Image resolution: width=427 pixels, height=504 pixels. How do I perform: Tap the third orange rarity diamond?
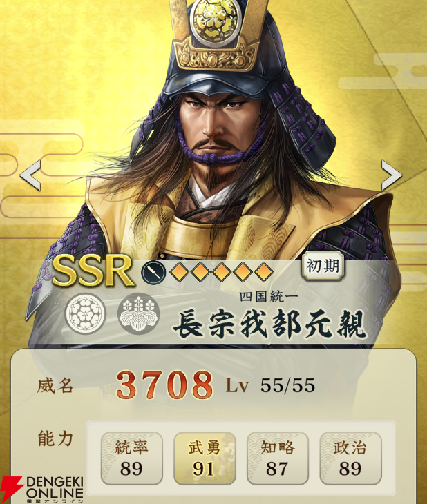pyautogui.click(x=221, y=272)
